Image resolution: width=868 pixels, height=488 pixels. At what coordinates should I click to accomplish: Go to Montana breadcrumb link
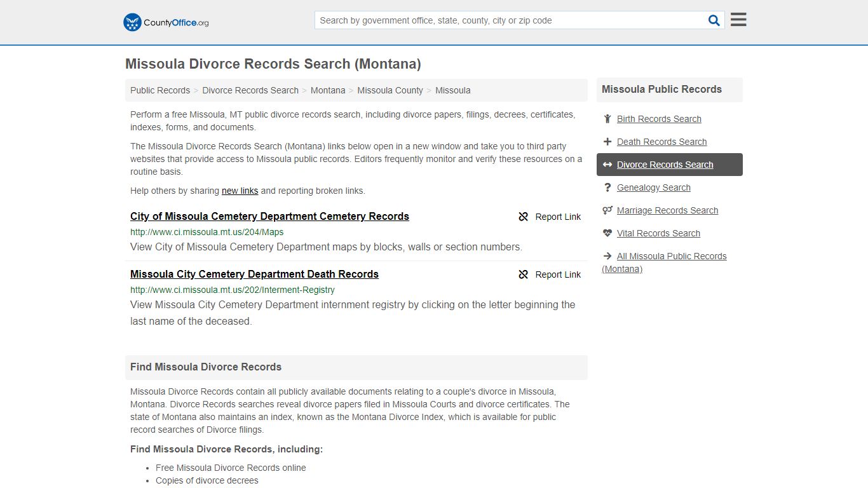[328, 90]
